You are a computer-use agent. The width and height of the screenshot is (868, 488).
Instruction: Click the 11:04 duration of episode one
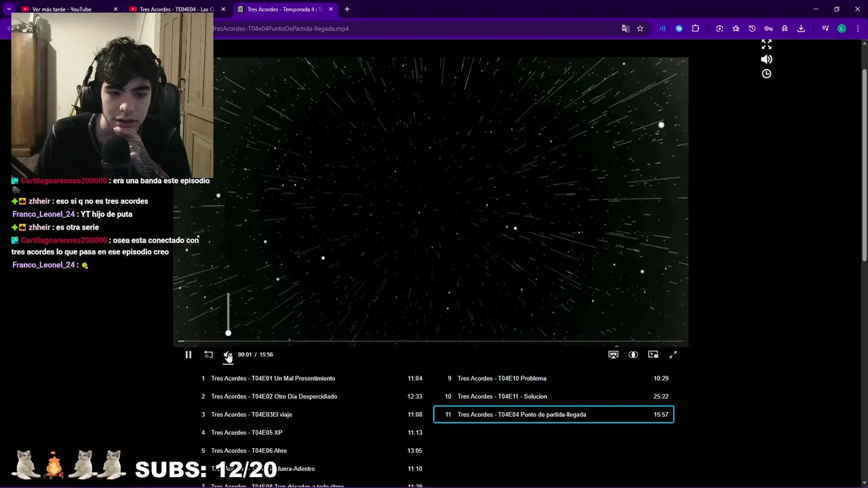(x=414, y=378)
